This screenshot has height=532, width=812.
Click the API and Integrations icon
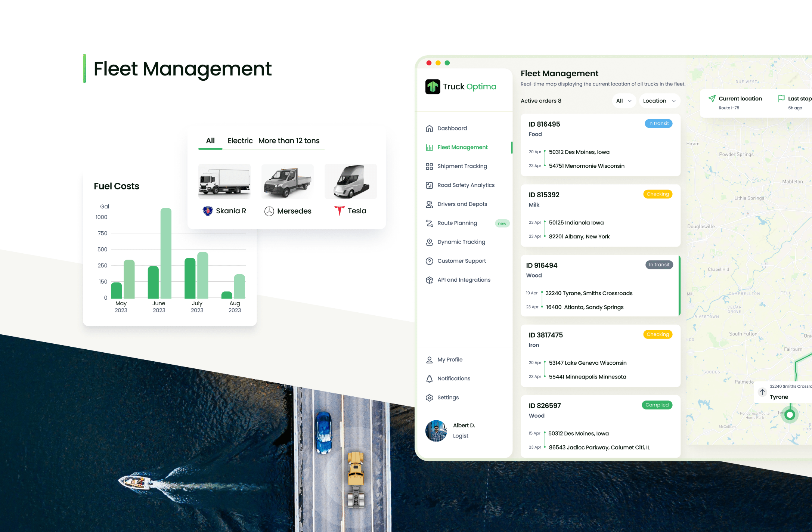[x=429, y=280]
